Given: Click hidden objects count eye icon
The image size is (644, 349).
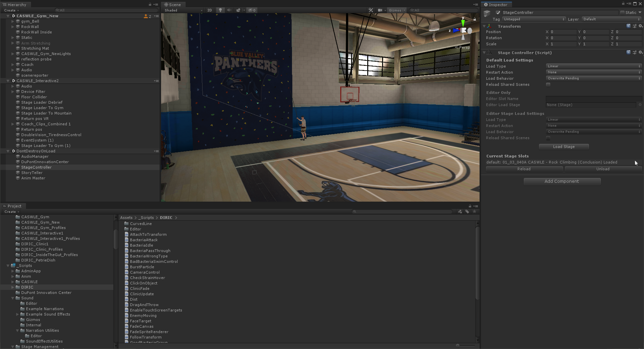Looking at the screenshot, I should pos(252,10).
